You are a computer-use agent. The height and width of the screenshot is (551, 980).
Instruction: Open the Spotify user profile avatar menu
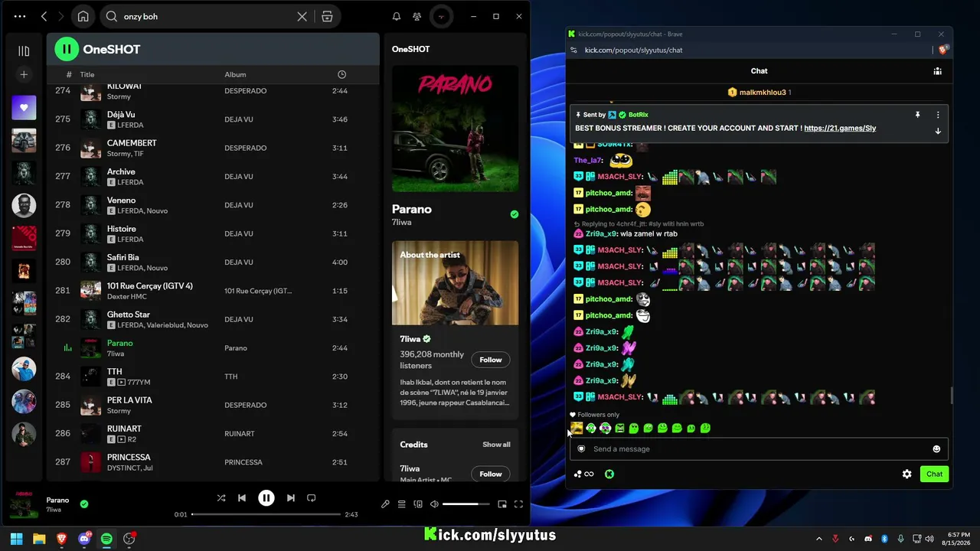click(440, 16)
